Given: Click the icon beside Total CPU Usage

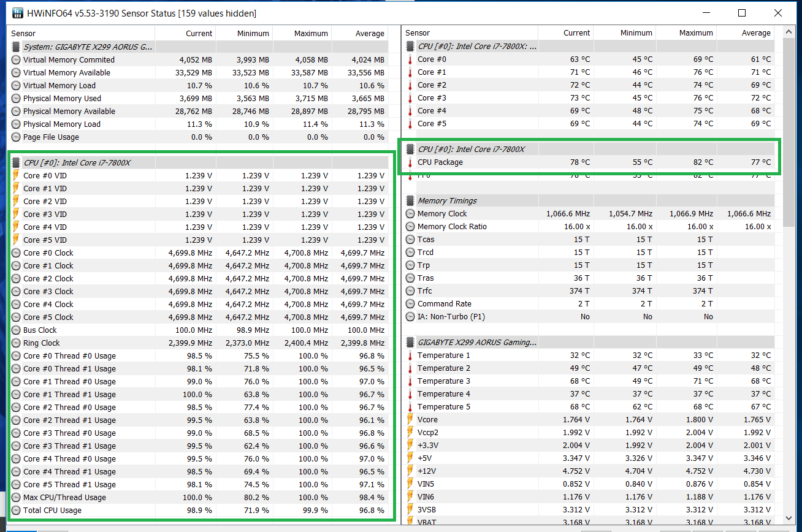Looking at the screenshot, I should pyautogui.click(x=16, y=510).
